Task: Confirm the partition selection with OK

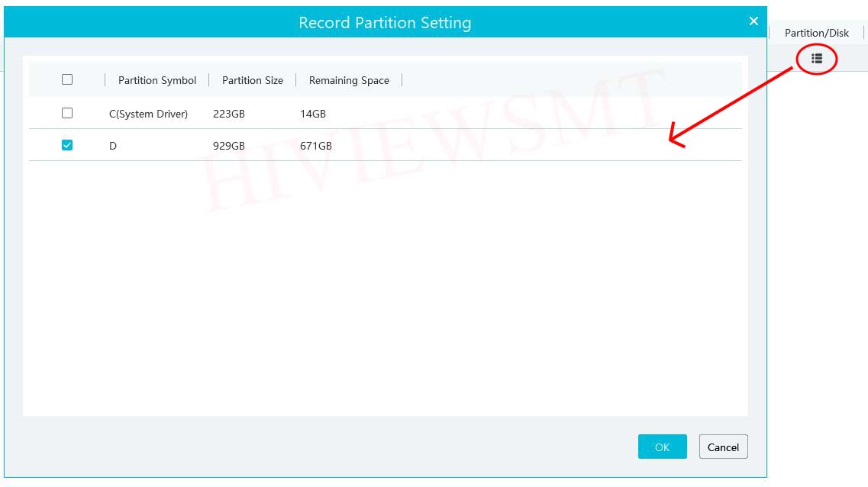Action: click(x=662, y=447)
